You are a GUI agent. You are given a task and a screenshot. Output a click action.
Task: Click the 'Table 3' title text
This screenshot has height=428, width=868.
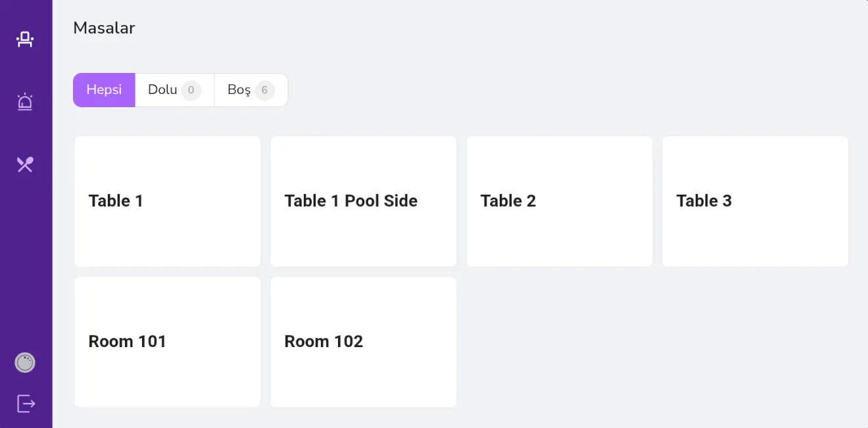pyautogui.click(x=704, y=201)
